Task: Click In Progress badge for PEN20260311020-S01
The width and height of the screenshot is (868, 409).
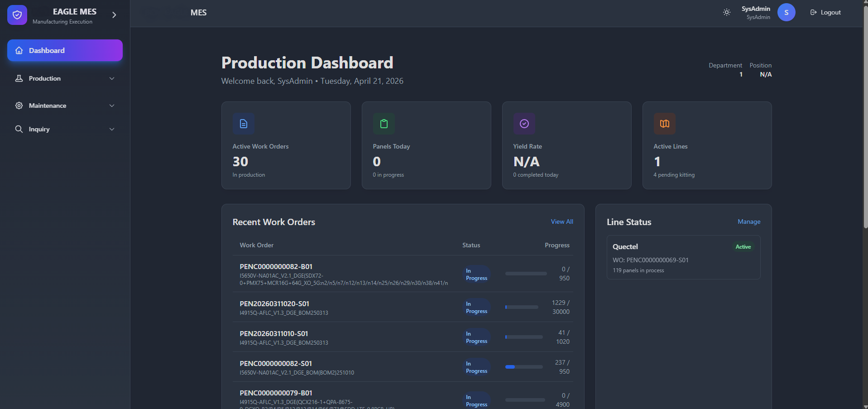Action: (x=477, y=308)
